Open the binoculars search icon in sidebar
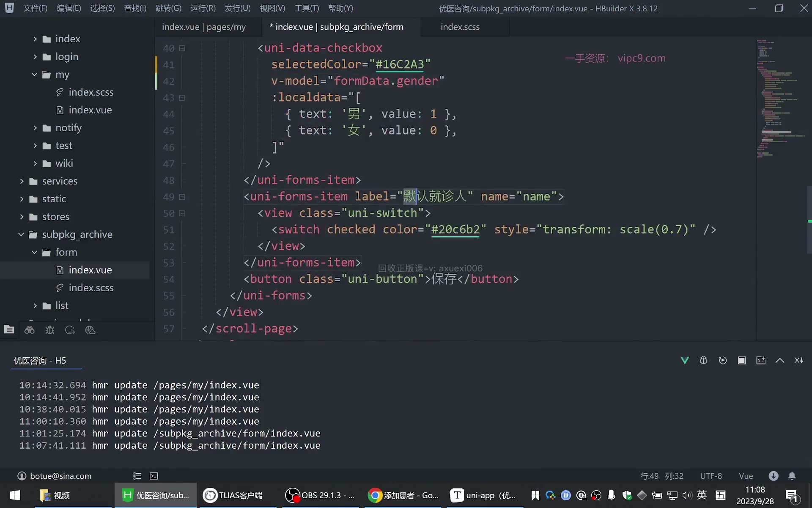Viewport: 812px width, 508px height. pos(29,330)
